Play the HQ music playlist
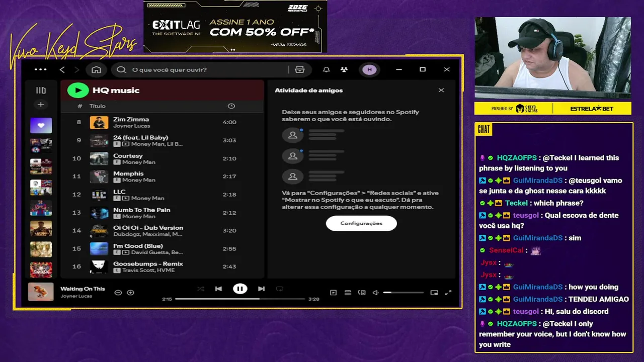This screenshot has width=644, height=362. pyautogui.click(x=78, y=90)
